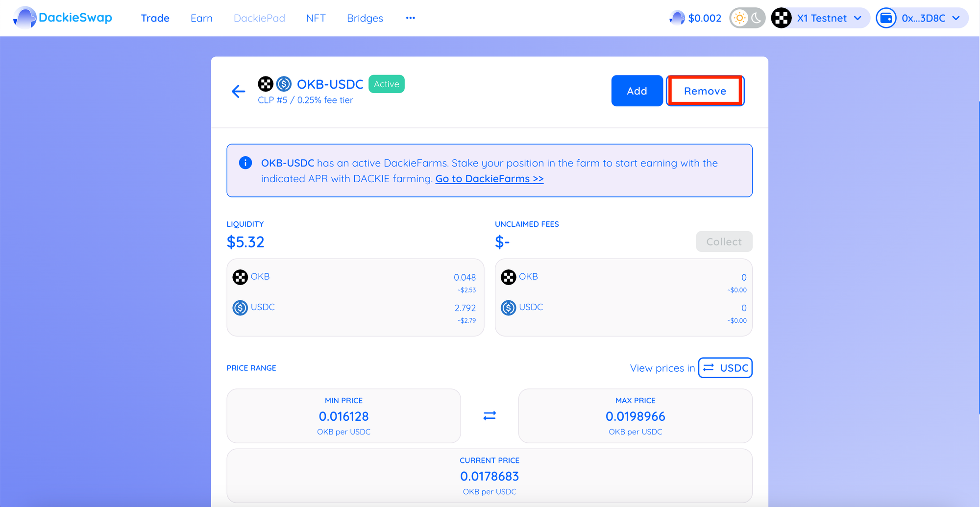Image resolution: width=980 pixels, height=507 pixels.
Task: Follow the Go to DackieFarms link
Action: [x=490, y=179]
